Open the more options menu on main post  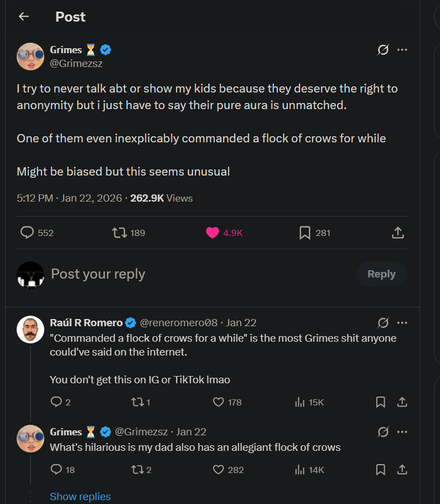[402, 50]
